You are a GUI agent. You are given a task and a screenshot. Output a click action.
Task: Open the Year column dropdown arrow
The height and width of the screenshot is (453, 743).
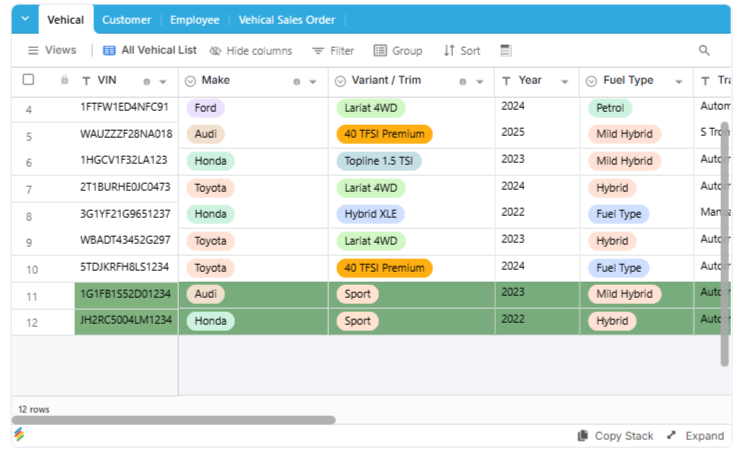pyautogui.click(x=565, y=82)
